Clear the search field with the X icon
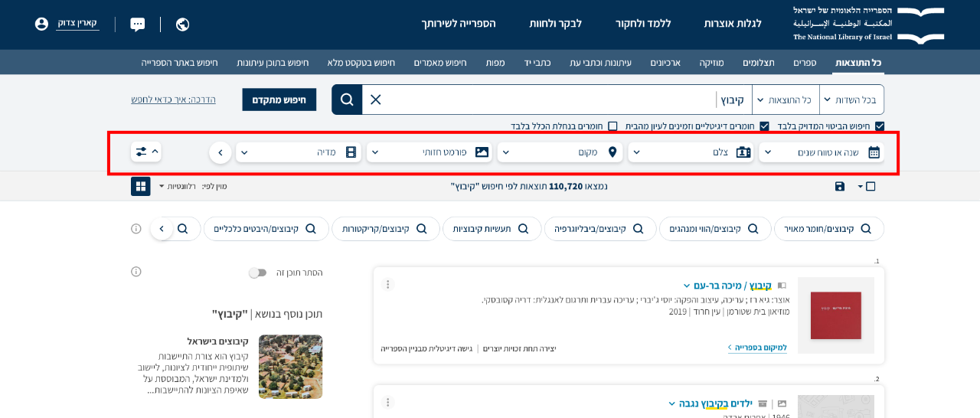Viewport: 980px width, 418px height. (x=375, y=100)
